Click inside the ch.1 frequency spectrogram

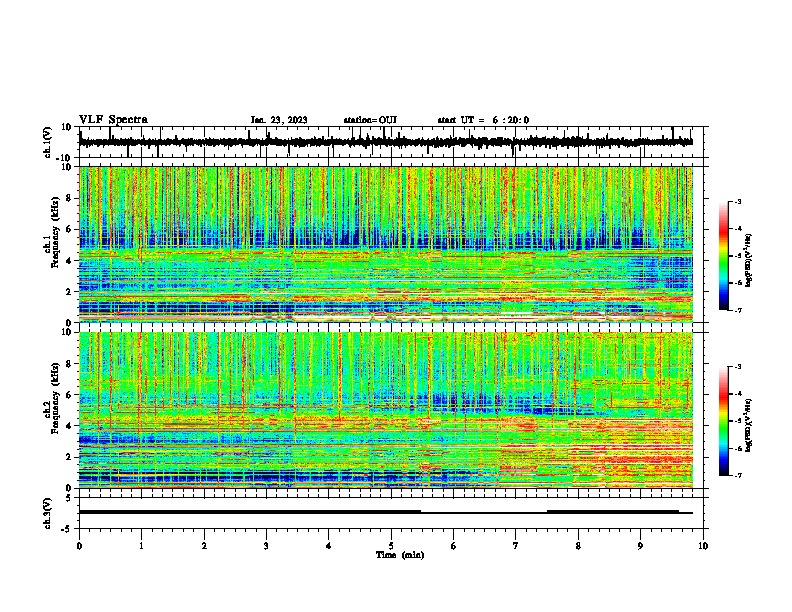coord(386,244)
